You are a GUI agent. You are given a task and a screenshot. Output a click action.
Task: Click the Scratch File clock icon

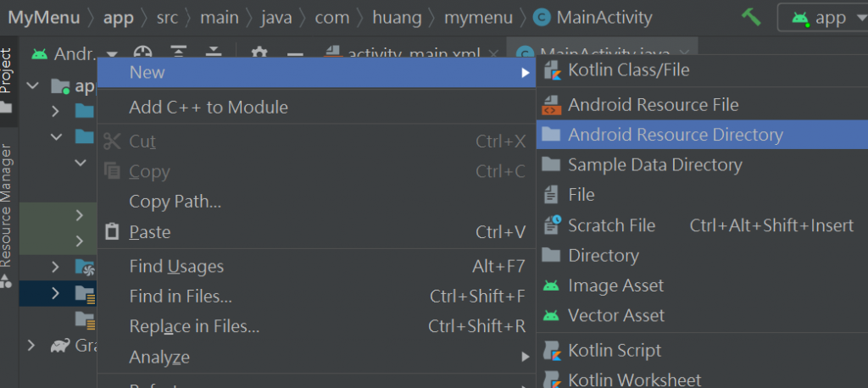tap(552, 224)
